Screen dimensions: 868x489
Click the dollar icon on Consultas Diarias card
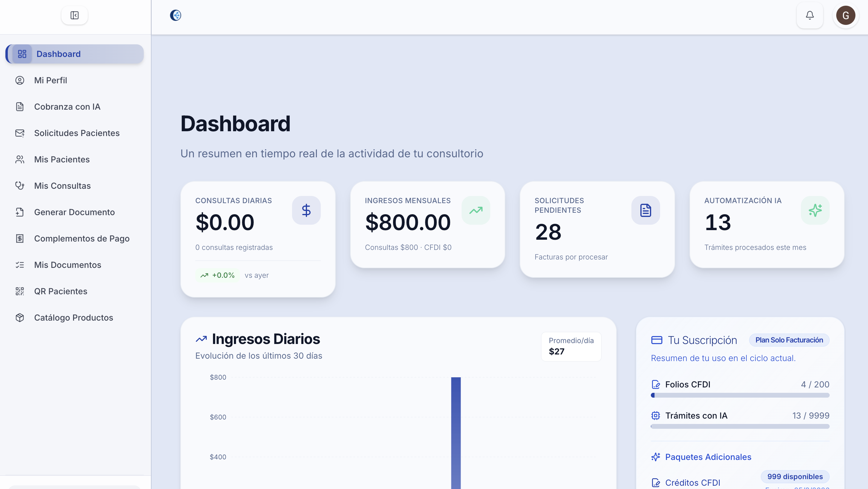coord(306,210)
